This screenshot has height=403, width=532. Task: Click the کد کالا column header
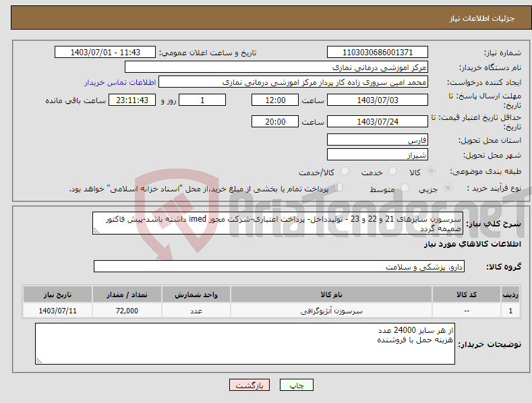pos(467,294)
